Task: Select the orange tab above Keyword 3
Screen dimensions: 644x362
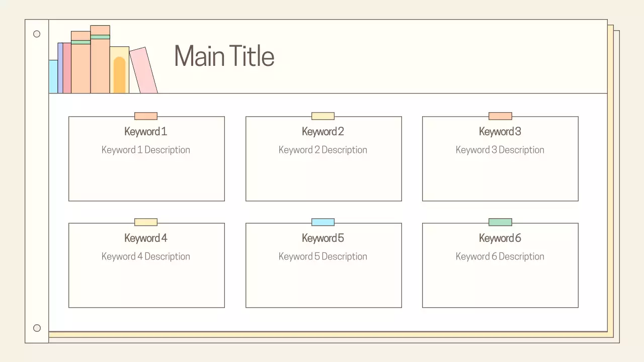Action: [500, 116]
